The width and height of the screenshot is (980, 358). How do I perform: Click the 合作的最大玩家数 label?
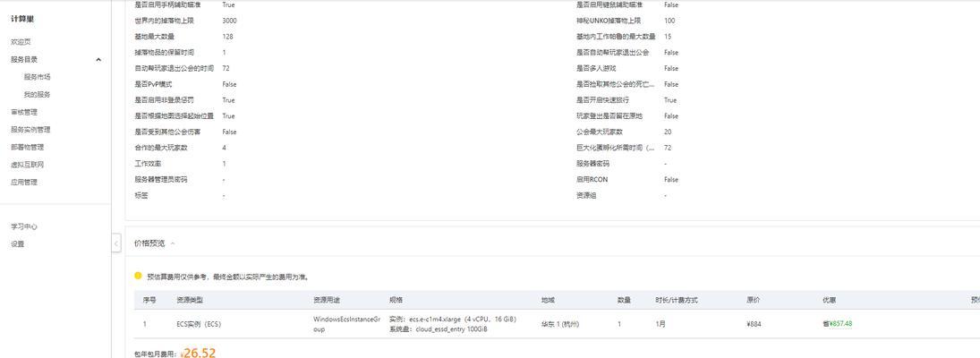click(x=161, y=148)
